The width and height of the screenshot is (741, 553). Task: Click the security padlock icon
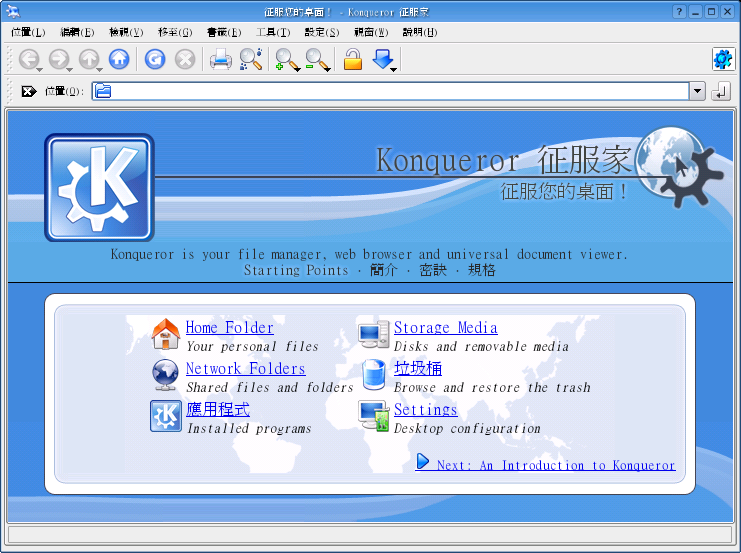point(352,60)
